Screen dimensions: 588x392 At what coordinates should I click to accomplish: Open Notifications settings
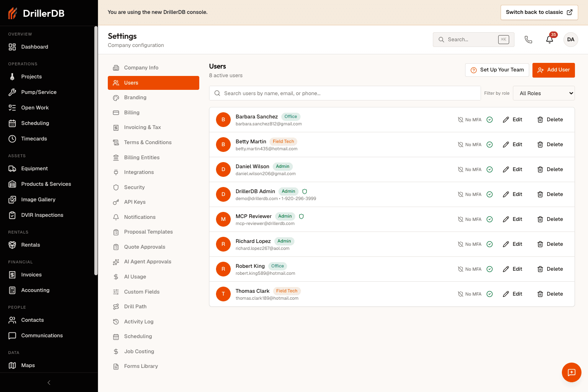pos(154,217)
